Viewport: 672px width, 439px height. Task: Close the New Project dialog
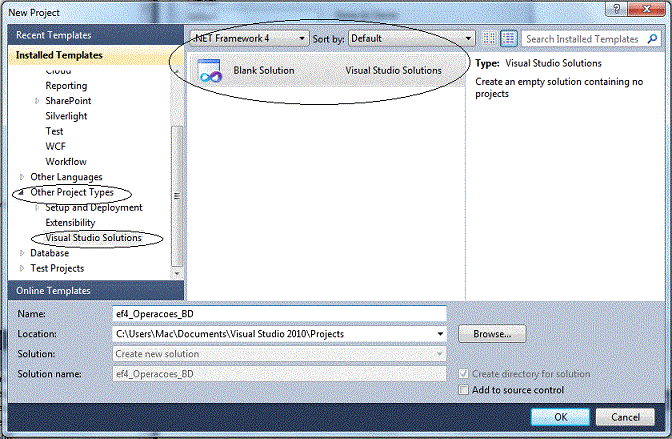coord(646,9)
